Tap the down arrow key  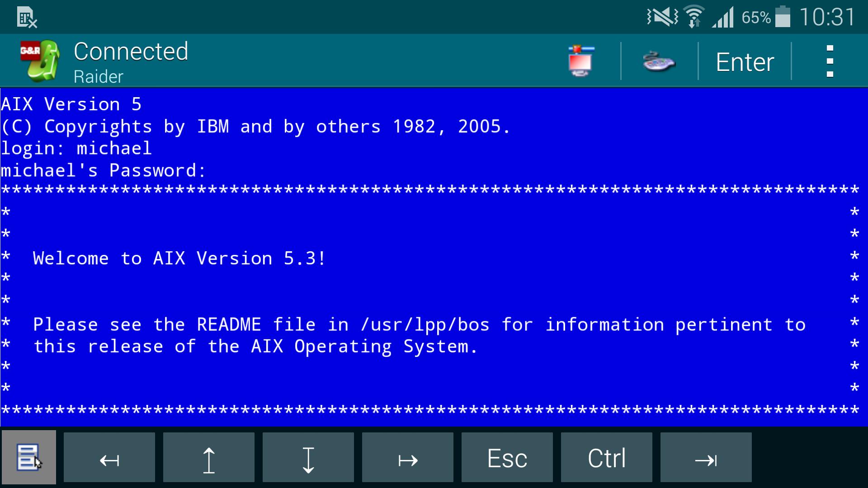click(308, 457)
